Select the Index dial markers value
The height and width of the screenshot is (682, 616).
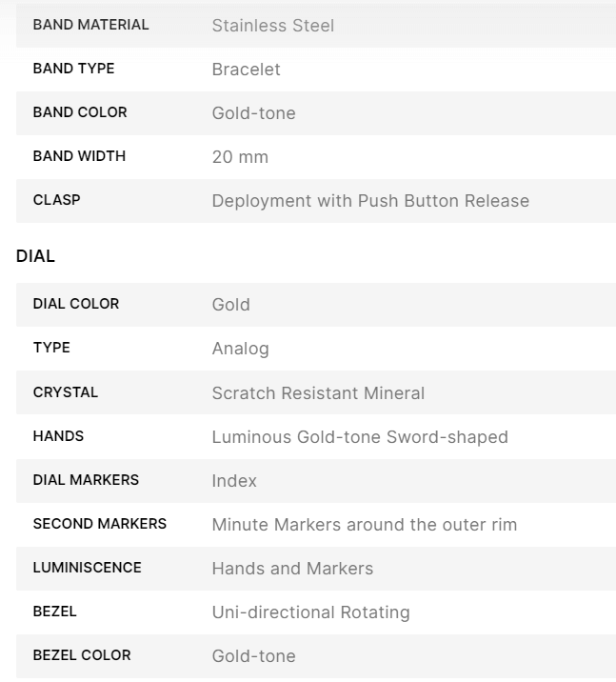pos(234,481)
